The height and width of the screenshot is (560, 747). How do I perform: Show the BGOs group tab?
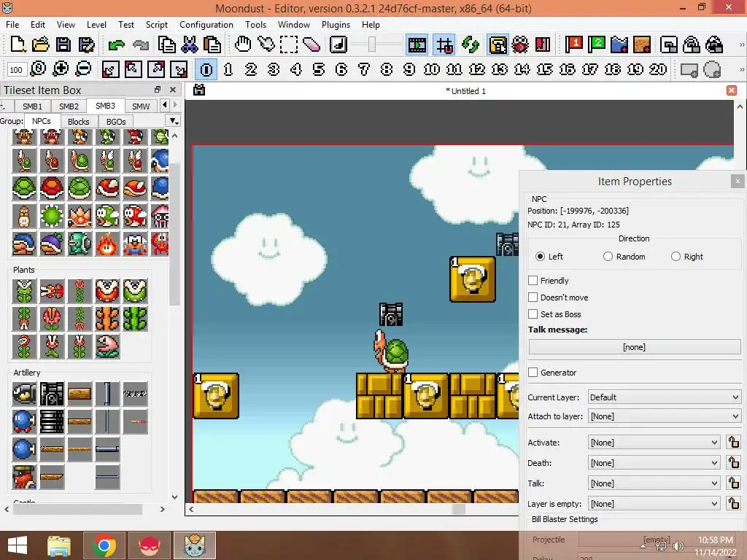pos(116,122)
